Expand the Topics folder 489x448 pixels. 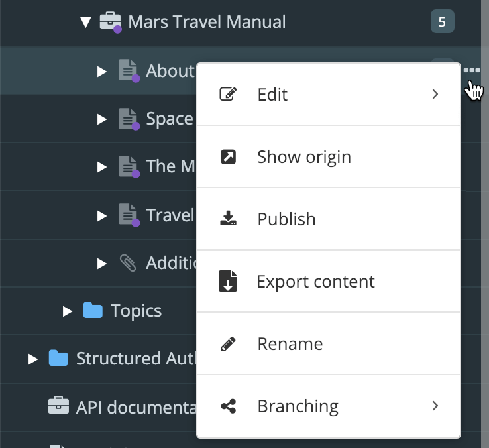[67, 311]
